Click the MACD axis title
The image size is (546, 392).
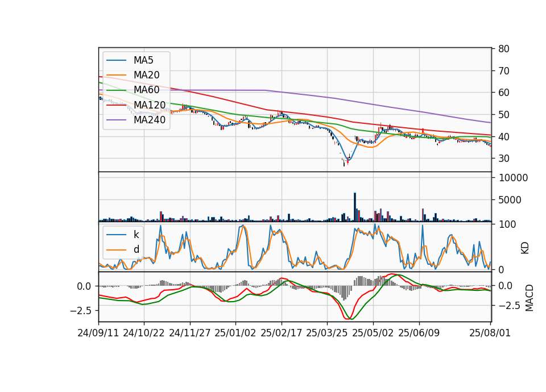pyautogui.click(x=530, y=298)
